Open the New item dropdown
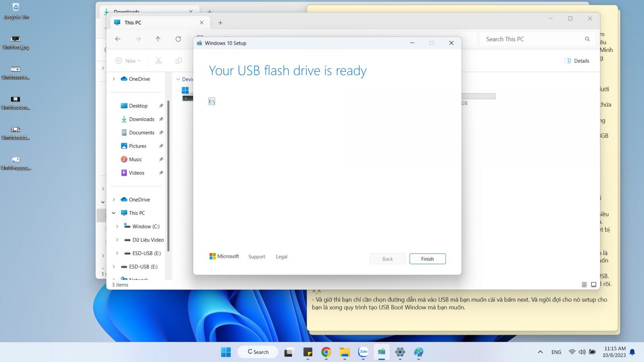644x362 pixels. pyautogui.click(x=128, y=61)
